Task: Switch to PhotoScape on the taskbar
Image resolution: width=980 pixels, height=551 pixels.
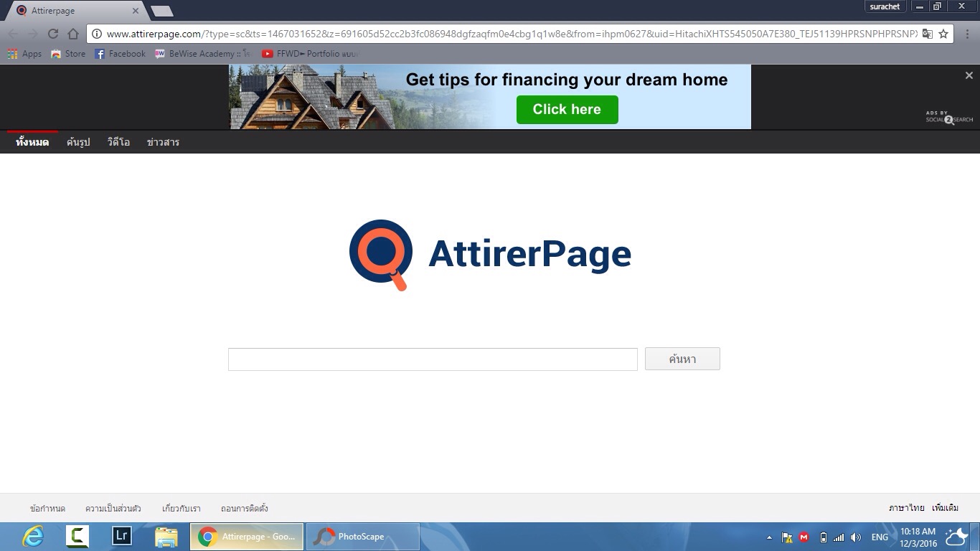Action: click(363, 537)
